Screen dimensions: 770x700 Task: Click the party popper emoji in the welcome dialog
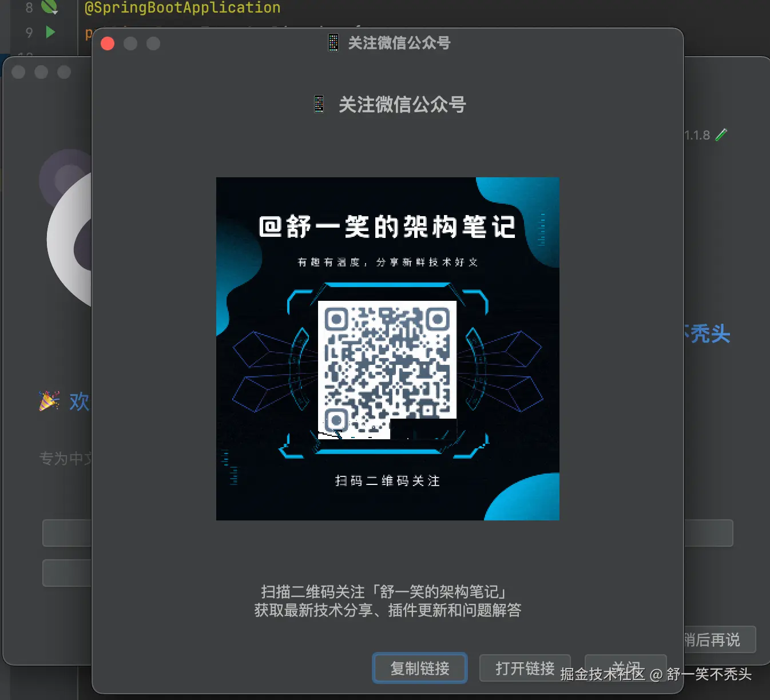(49, 400)
